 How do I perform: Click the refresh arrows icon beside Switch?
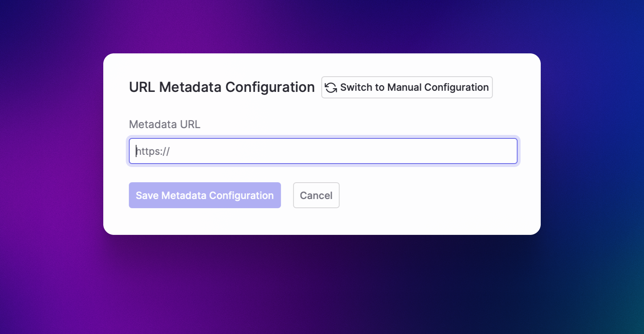coord(331,88)
